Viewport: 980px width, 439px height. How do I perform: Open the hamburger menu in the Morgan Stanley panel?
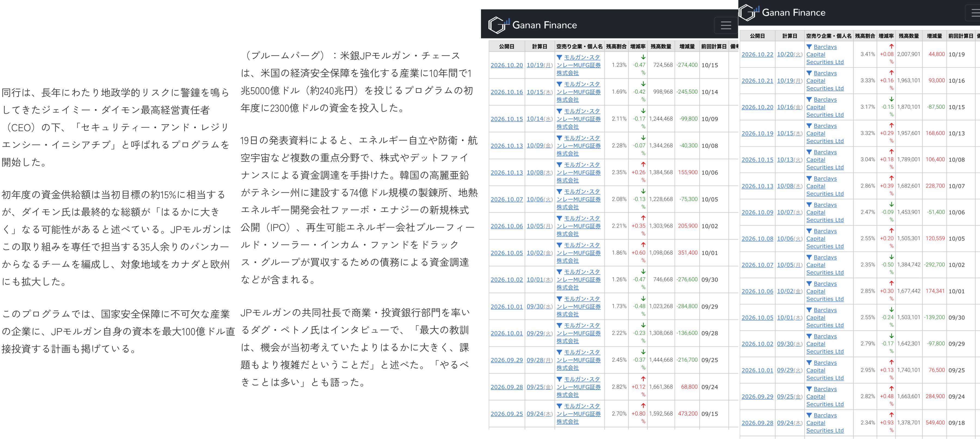[726, 25]
